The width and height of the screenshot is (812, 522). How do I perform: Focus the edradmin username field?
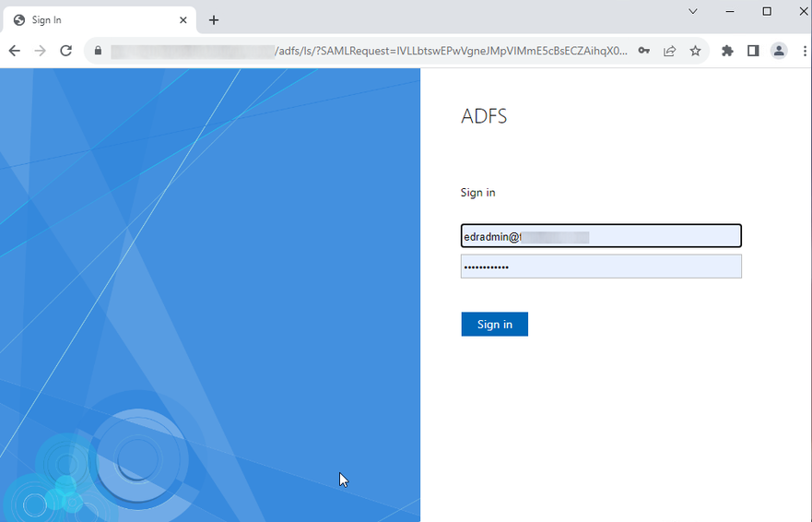601,236
